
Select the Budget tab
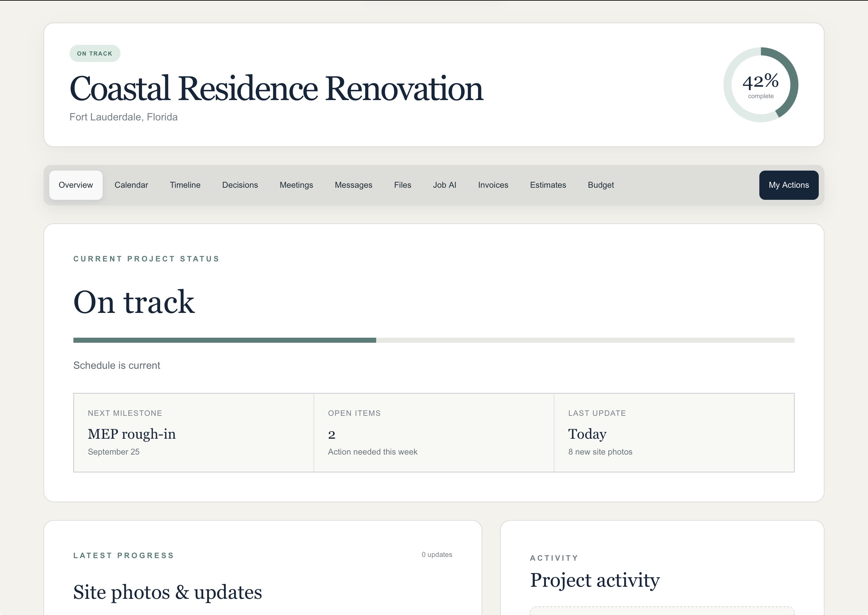600,185
